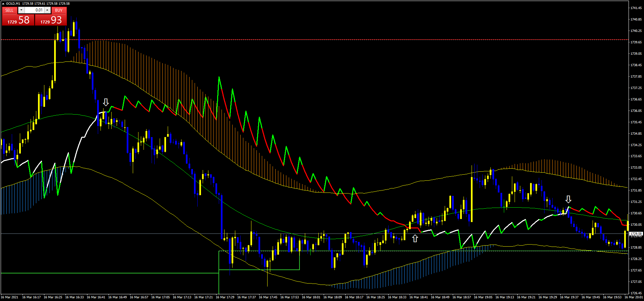Click the GOLD,M1 chart title text

(x=13, y=4)
